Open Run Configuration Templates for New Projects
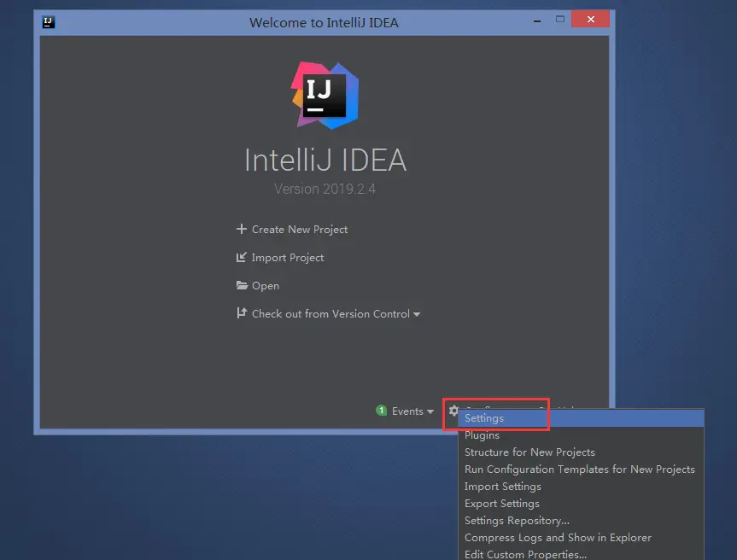The image size is (737, 560). [x=581, y=470]
